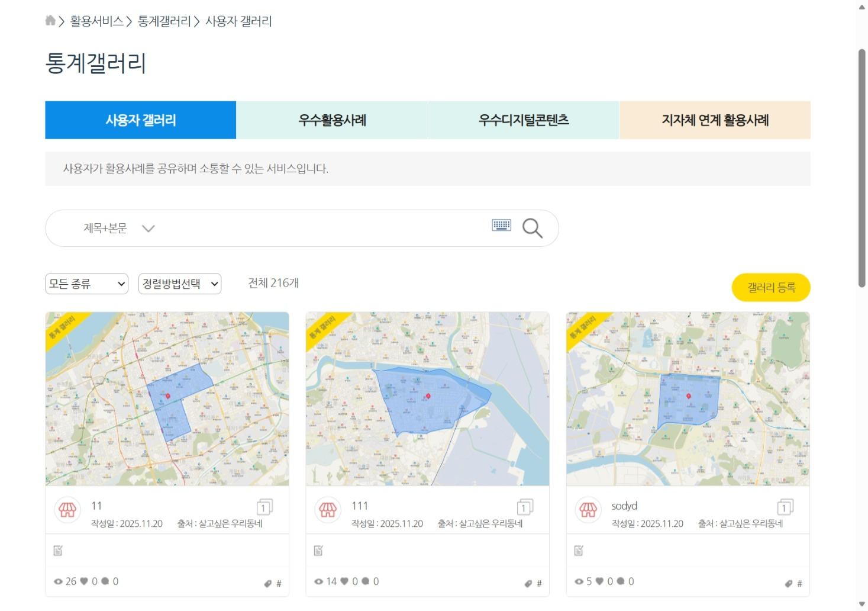Click the shop icon on card 111
The image size is (868, 611).
click(328, 510)
